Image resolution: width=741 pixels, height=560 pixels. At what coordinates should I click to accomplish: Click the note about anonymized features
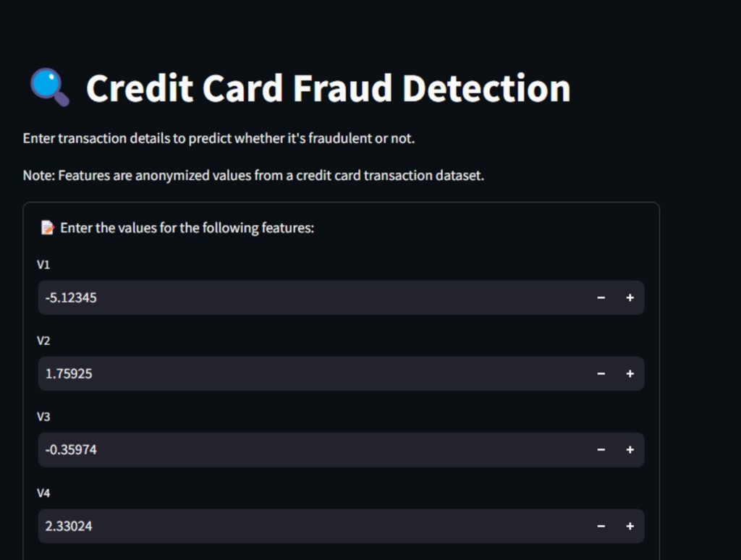point(253,176)
